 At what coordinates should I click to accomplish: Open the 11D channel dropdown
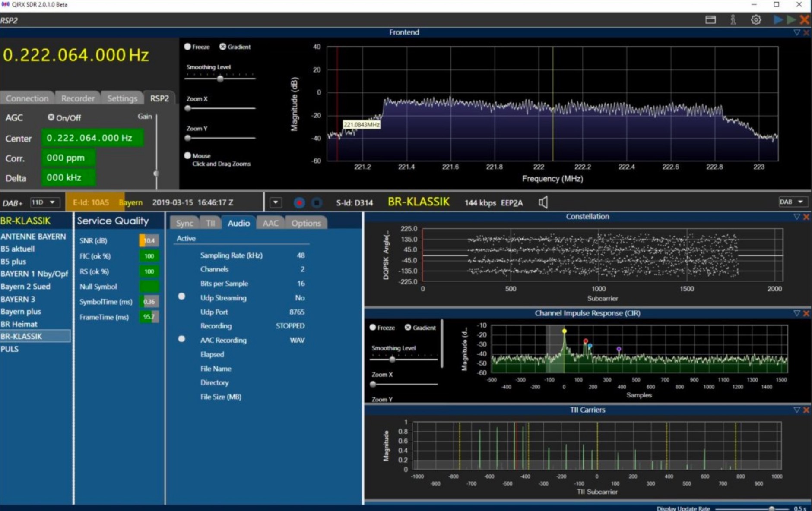coord(44,202)
